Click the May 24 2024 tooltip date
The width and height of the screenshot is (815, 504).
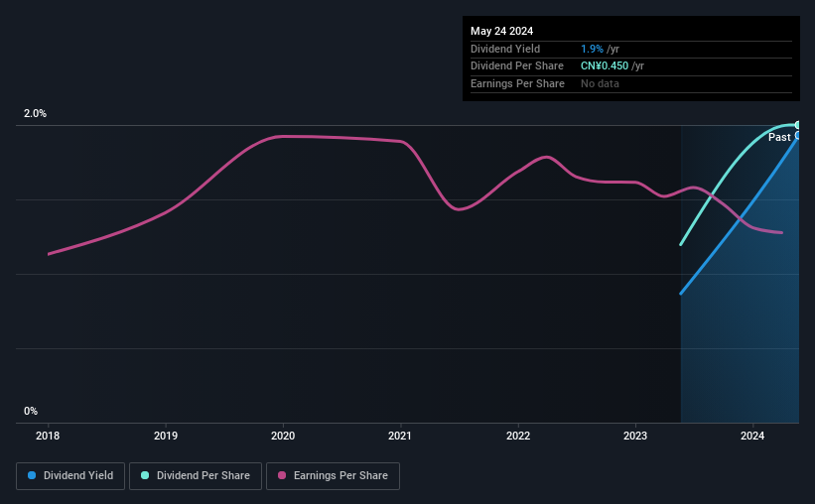coord(501,31)
